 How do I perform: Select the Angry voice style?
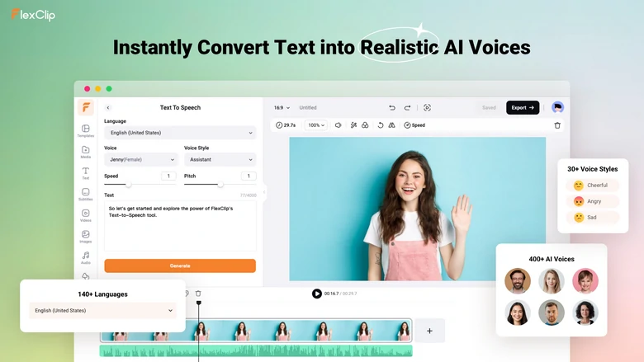click(x=592, y=201)
